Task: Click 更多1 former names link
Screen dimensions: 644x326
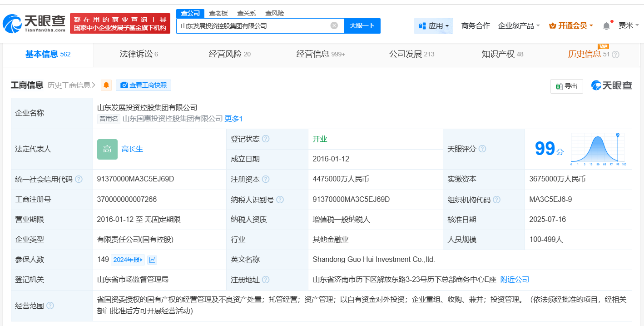Action: click(233, 119)
